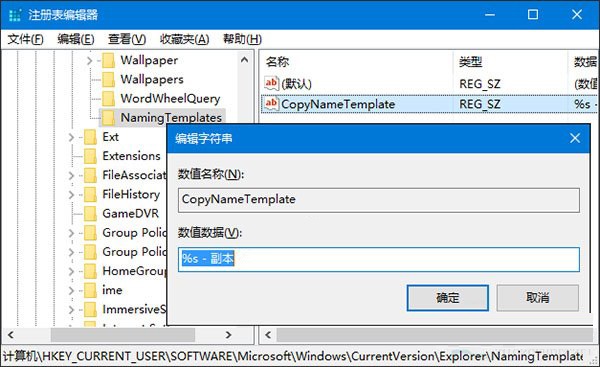The image size is (600, 367).
Task: Click tree panel scroll right arrow
Action: point(228,335)
